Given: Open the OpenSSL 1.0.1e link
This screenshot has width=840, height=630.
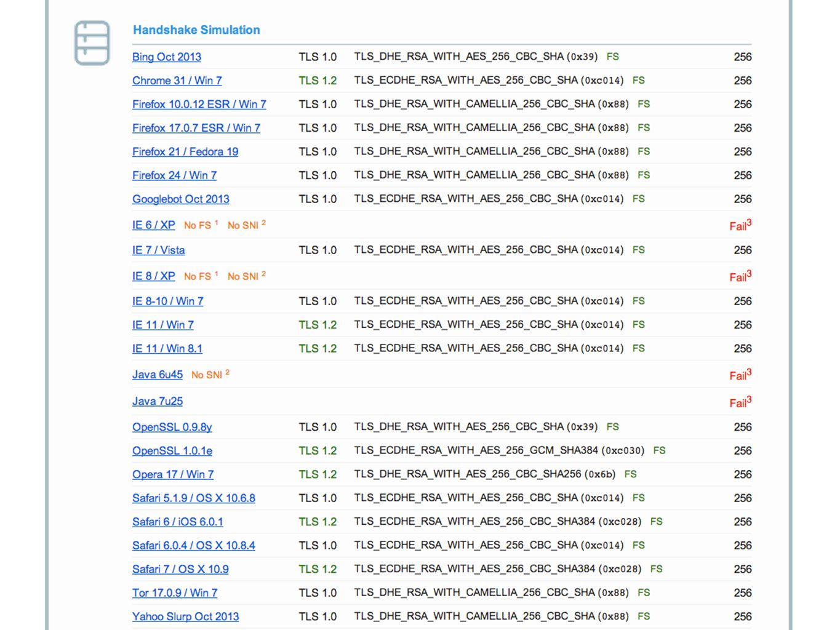Looking at the screenshot, I should point(172,451).
